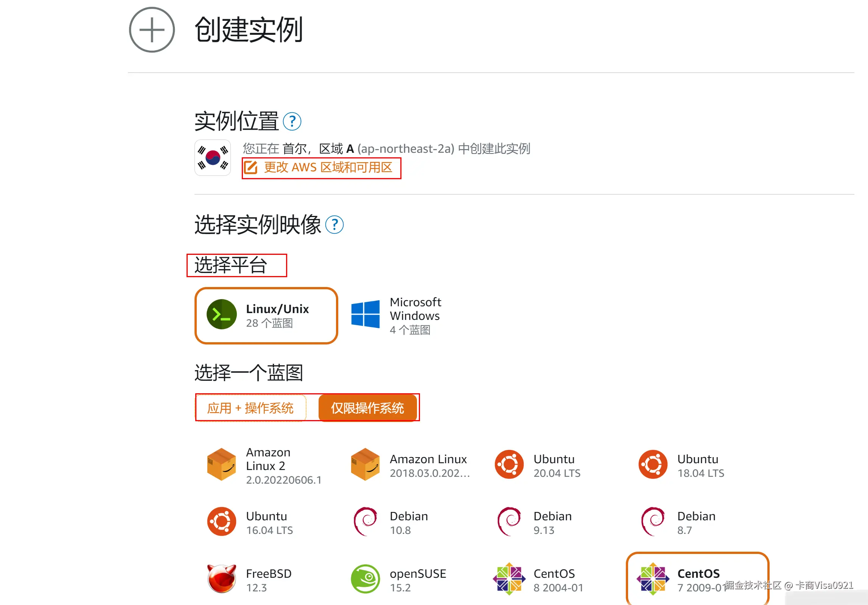
Task: Click the South Korea flag icon
Action: (x=213, y=158)
